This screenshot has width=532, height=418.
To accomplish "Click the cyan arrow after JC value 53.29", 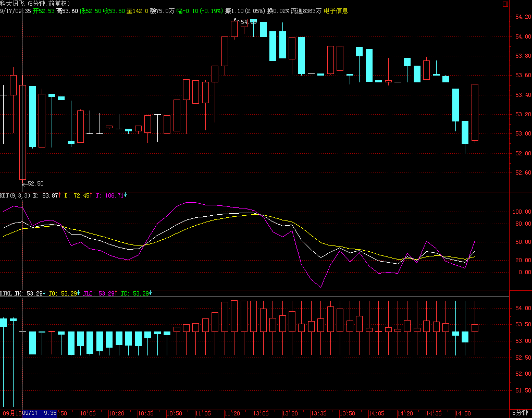I will pos(150,293).
